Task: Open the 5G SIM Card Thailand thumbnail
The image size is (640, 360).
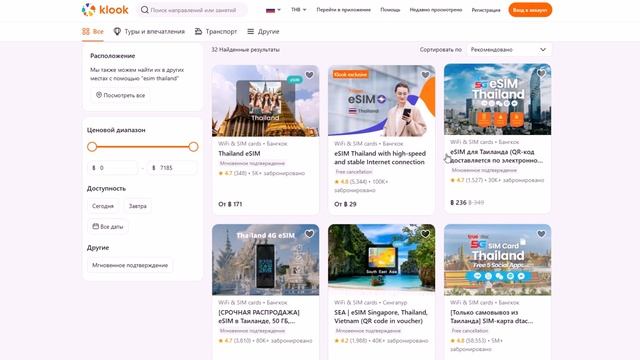Action: click(x=498, y=260)
